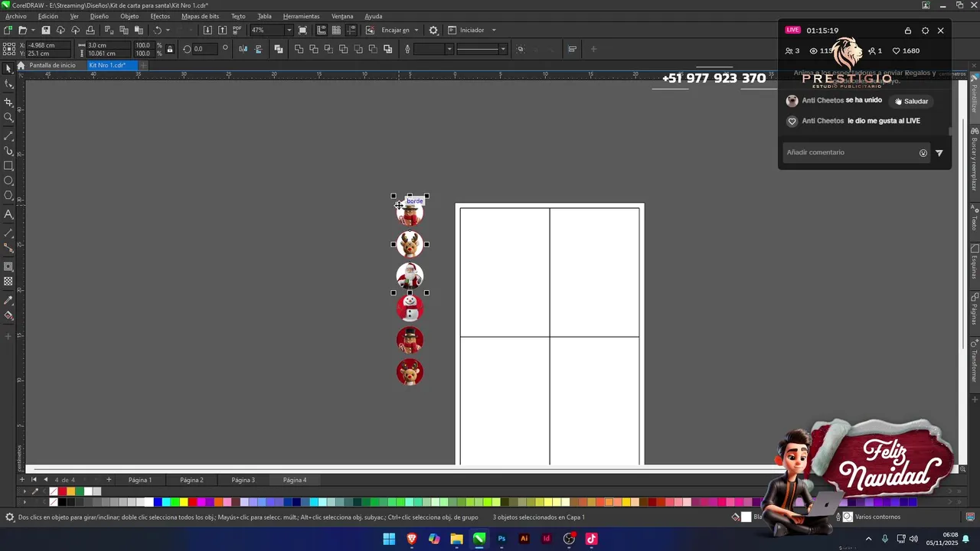
Task: Click the Full-screen preview icon
Action: click(x=302, y=30)
